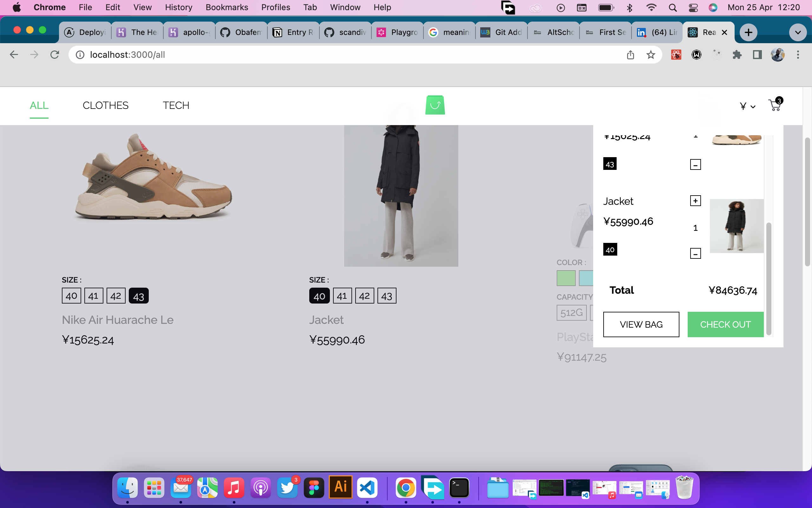Image resolution: width=812 pixels, height=508 pixels.
Task: Decrease Jacket quantity in mini cart
Action: point(695,253)
